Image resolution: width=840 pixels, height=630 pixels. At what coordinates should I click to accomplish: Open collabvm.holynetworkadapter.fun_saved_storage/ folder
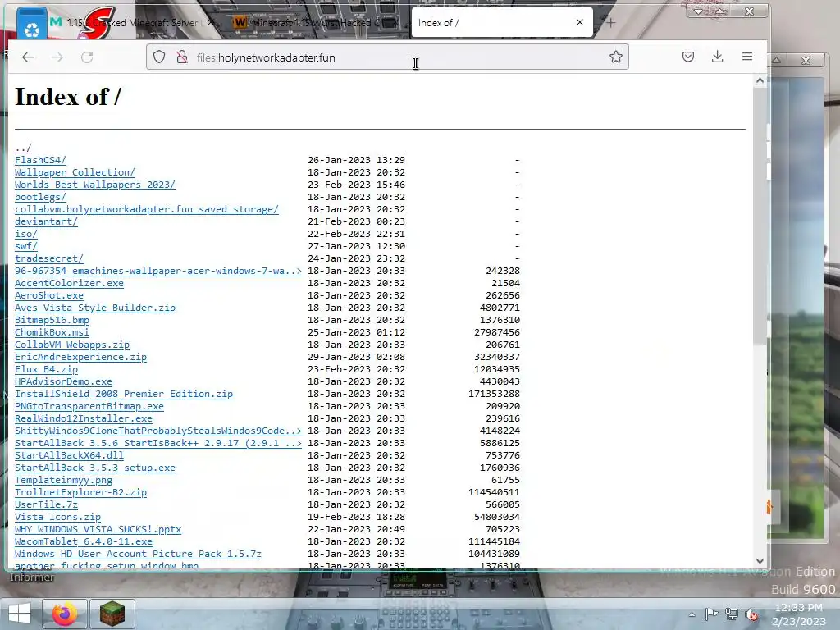click(x=146, y=209)
